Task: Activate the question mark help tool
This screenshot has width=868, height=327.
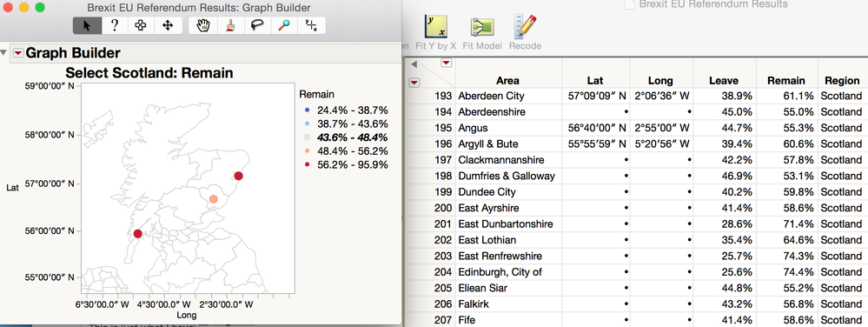Action: pyautogui.click(x=115, y=25)
